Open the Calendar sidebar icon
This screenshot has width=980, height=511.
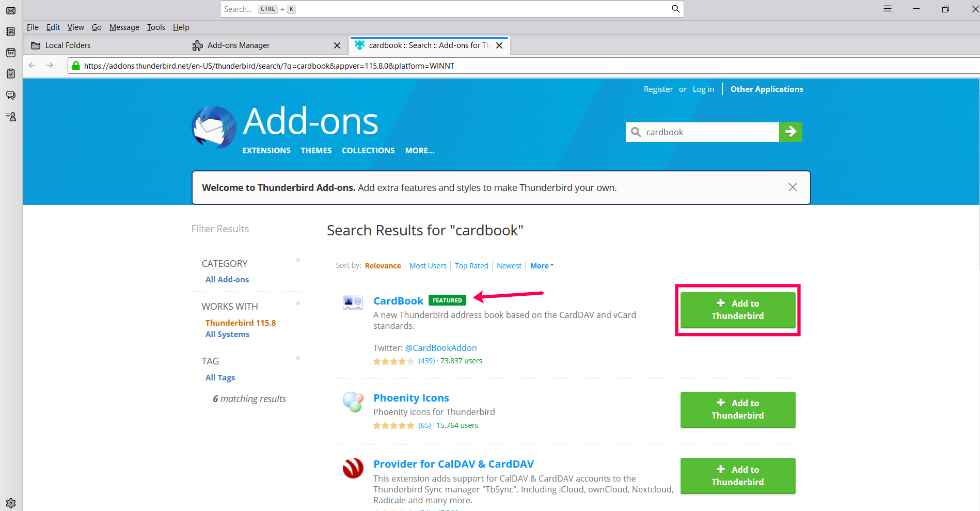11,53
